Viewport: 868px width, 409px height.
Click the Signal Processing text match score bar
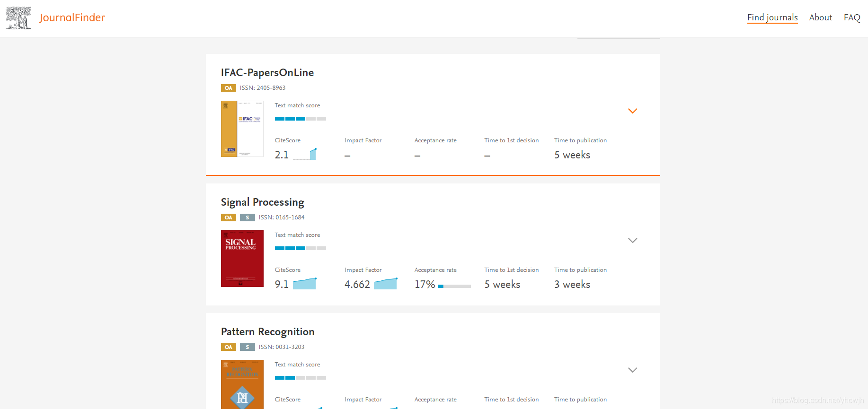301,248
